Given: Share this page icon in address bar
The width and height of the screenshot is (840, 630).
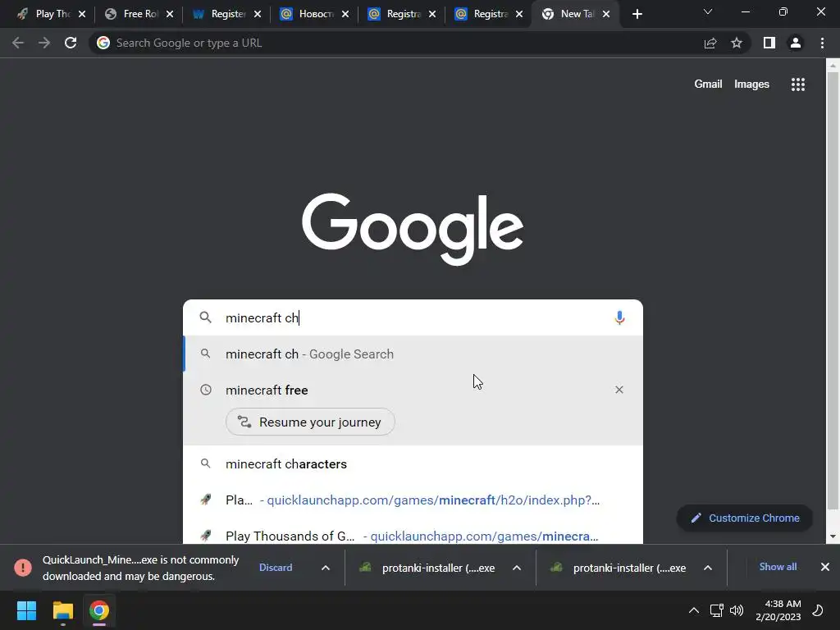Looking at the screenshot, I should [x=710, y=43].
